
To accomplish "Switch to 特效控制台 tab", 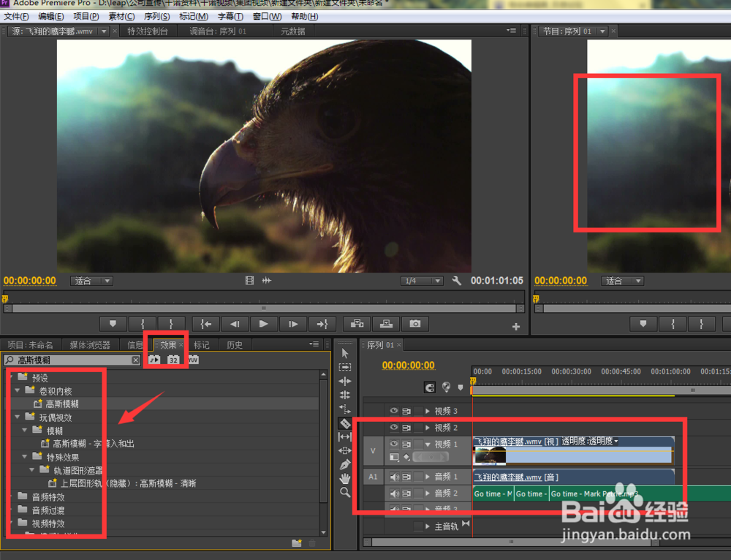I will click(x=148, y=31).
